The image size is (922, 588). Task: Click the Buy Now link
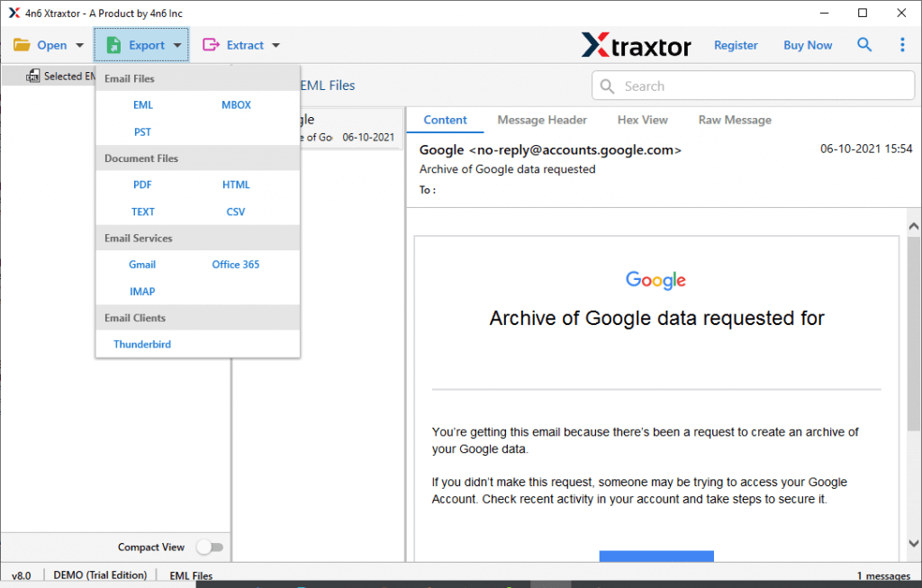[808, 45]
